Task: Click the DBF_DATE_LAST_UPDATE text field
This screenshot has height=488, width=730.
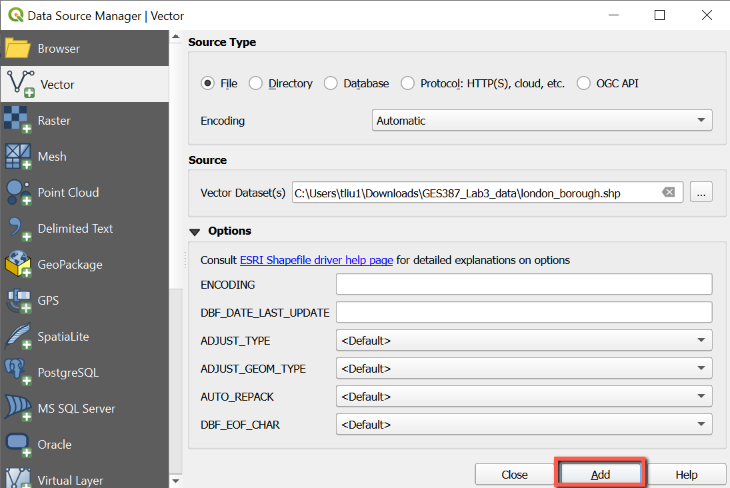Action: pyautogui.click(x=524, y=312)
